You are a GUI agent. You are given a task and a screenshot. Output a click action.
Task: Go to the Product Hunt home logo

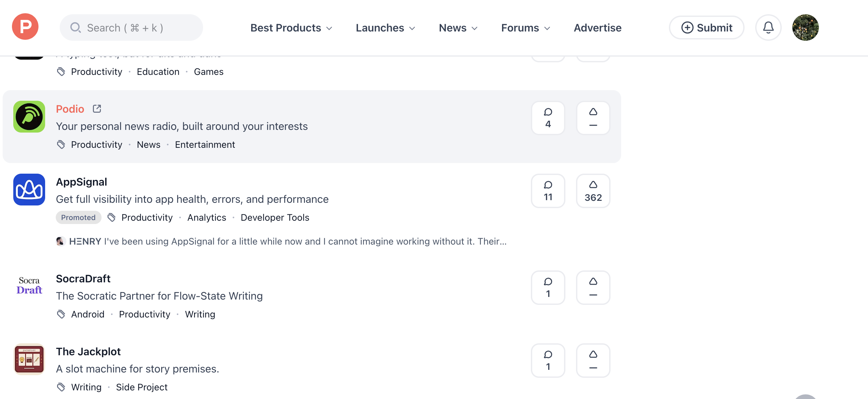tap(25, 27)
